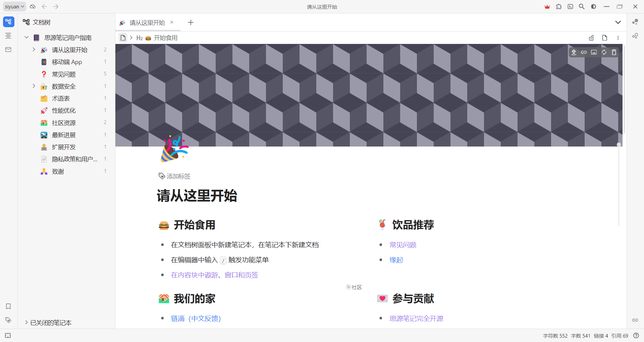Open 隐私政策和用户... document
The image size is (644, 342).
click(74, 159)
